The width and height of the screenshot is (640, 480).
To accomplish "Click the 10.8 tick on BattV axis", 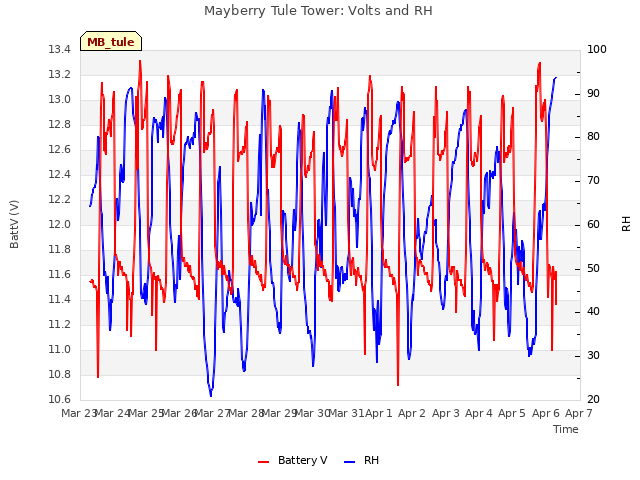I will click(60, 375).
